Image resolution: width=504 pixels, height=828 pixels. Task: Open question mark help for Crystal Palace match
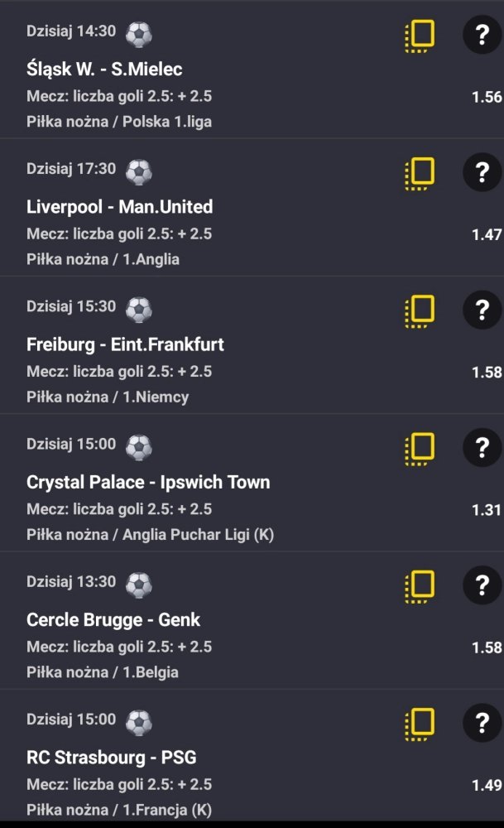tap(482, 448)
